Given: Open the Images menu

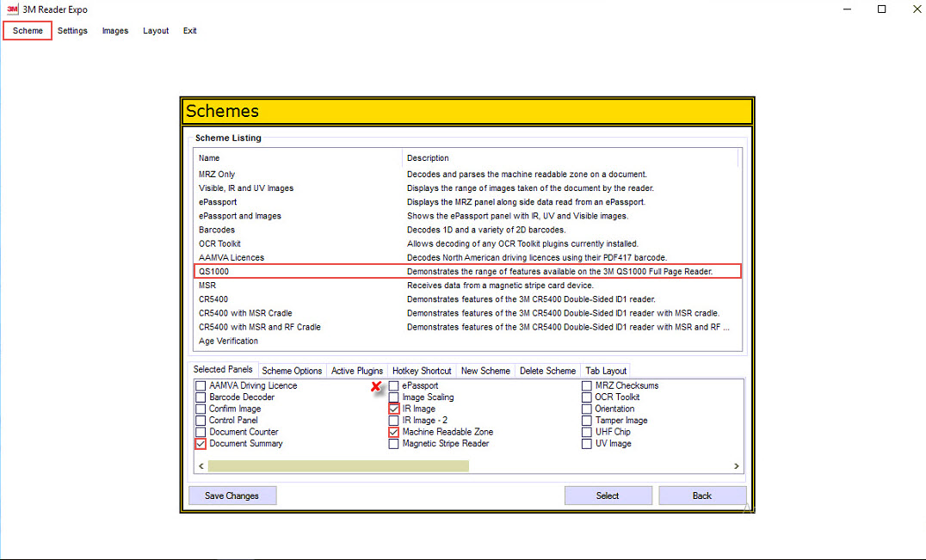Looking at the screenshot, I should click(x=114, y=30).
